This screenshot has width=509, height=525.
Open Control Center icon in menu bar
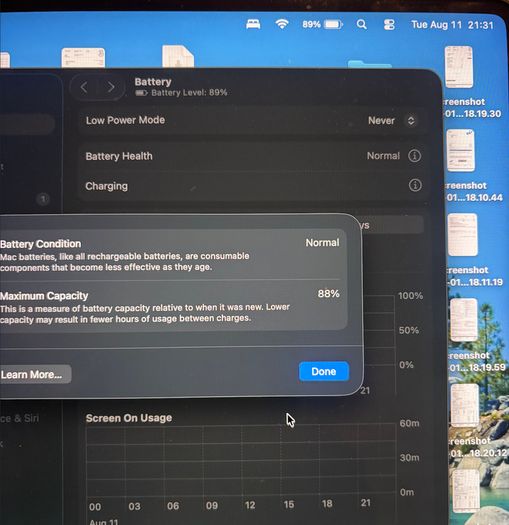click(x=389, y=24)
